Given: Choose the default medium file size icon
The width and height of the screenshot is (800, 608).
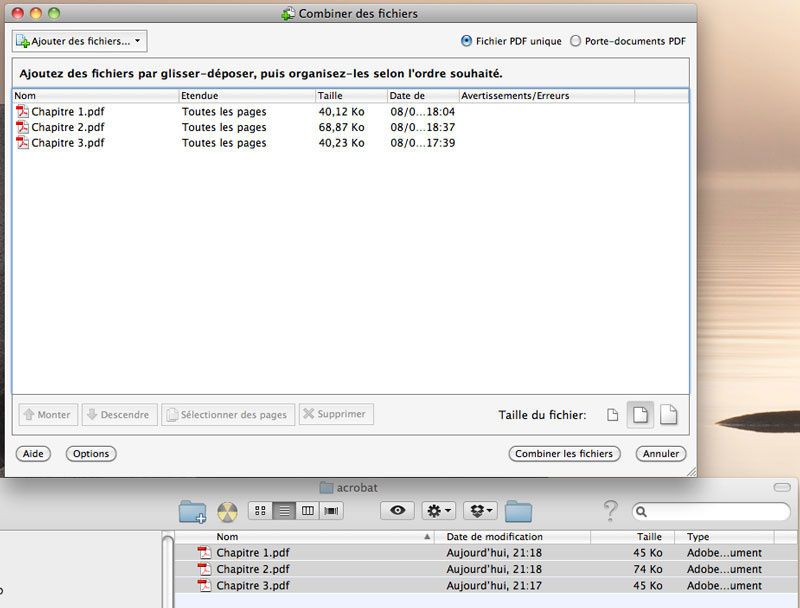Looking at the screenshot, I should click(x=640, y=414).
